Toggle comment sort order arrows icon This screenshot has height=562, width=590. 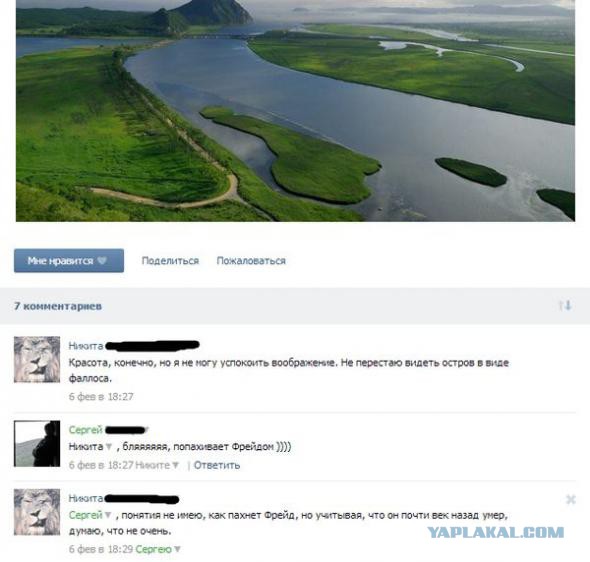(x=565, y=305)
